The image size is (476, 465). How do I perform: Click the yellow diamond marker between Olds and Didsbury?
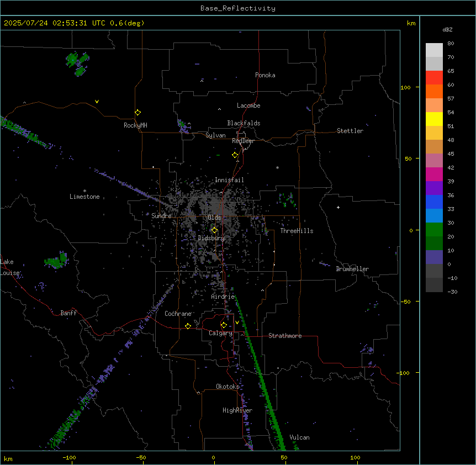click(215, 230)
